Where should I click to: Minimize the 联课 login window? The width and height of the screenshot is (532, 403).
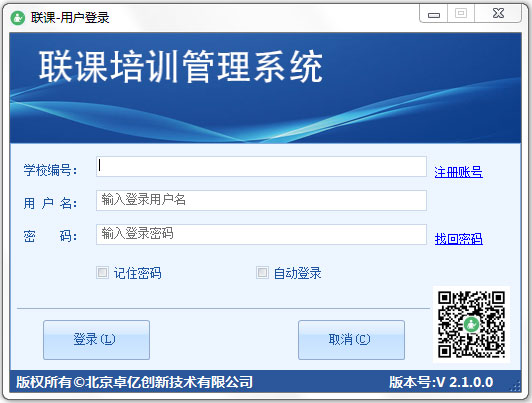click(x=434, y=14)
